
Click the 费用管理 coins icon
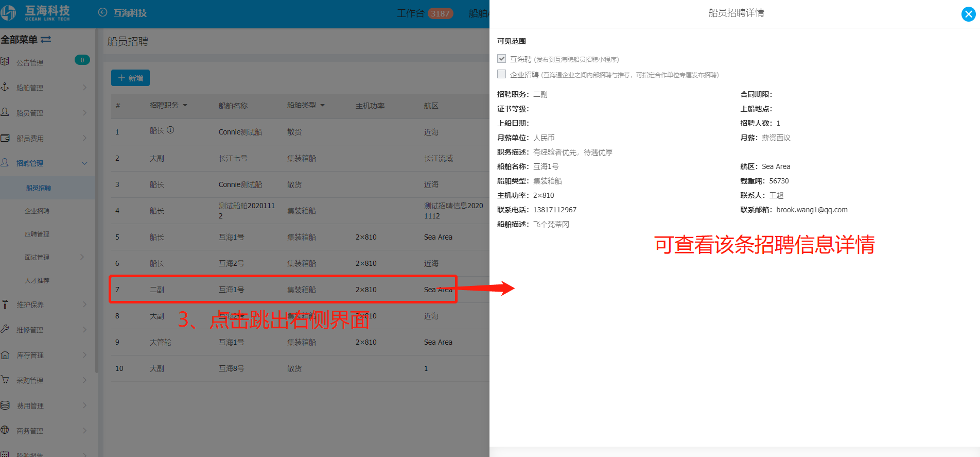click(x=5, y=405)
